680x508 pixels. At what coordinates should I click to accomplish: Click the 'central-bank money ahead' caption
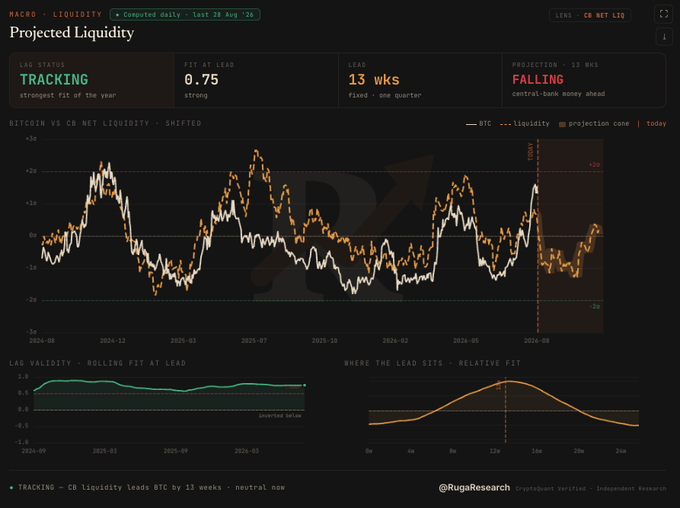click(558, 94)
